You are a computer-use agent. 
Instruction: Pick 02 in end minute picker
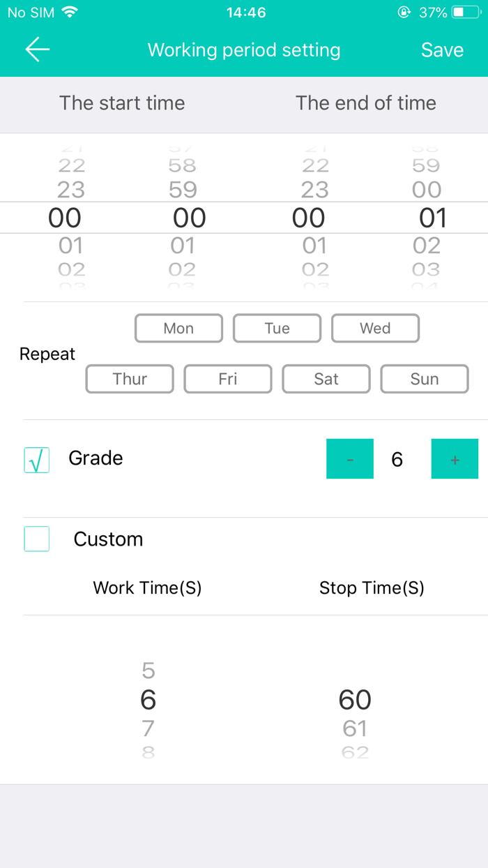[x=426, y=246]
